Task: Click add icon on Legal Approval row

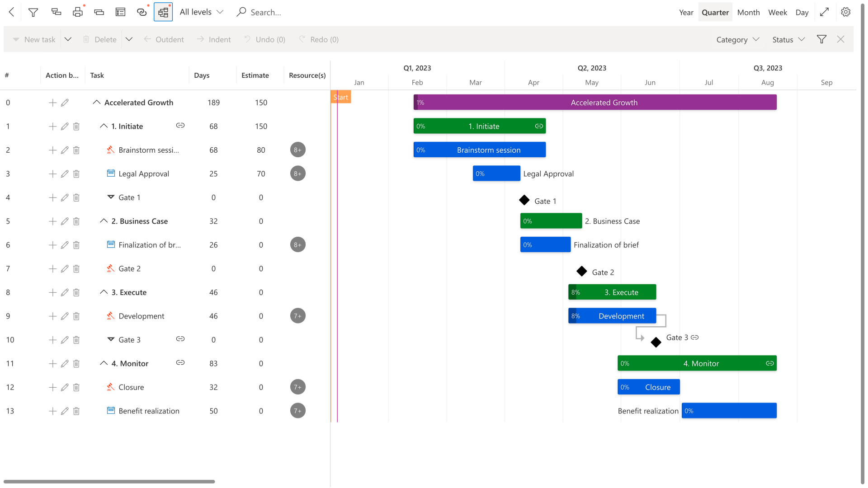Action: 52,174
